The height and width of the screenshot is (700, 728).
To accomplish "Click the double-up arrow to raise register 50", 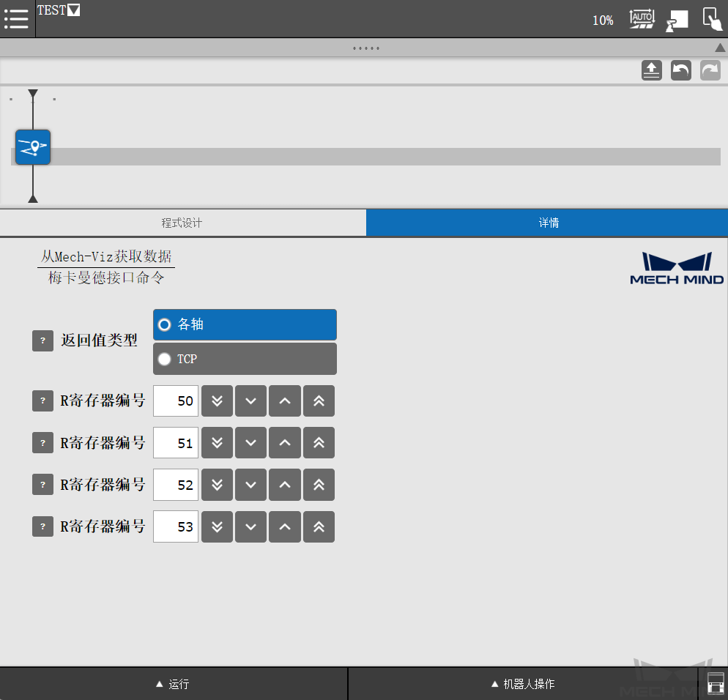I will (319, 401).
